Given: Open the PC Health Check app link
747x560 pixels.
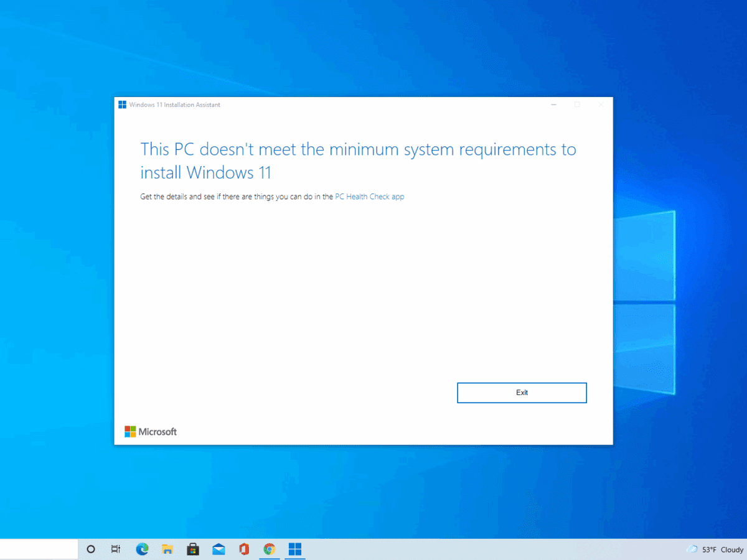Looking at the screenshot, I should [x=369, y=196].
